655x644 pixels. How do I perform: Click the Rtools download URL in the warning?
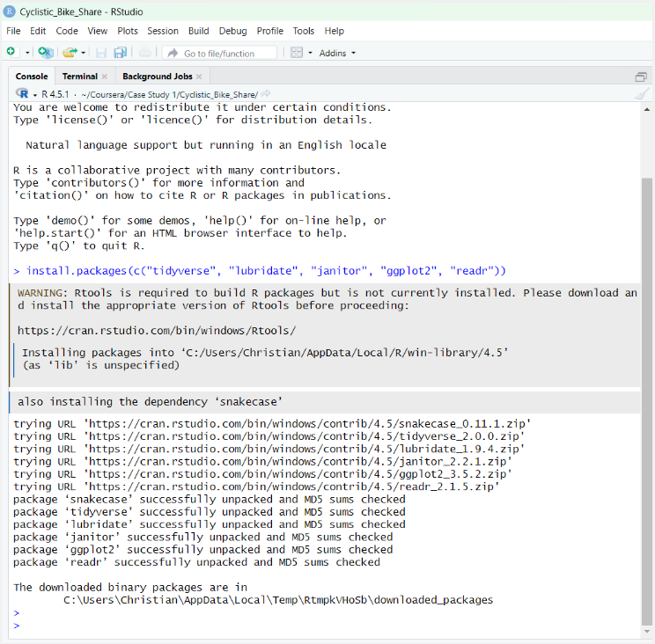pos(157,331)
